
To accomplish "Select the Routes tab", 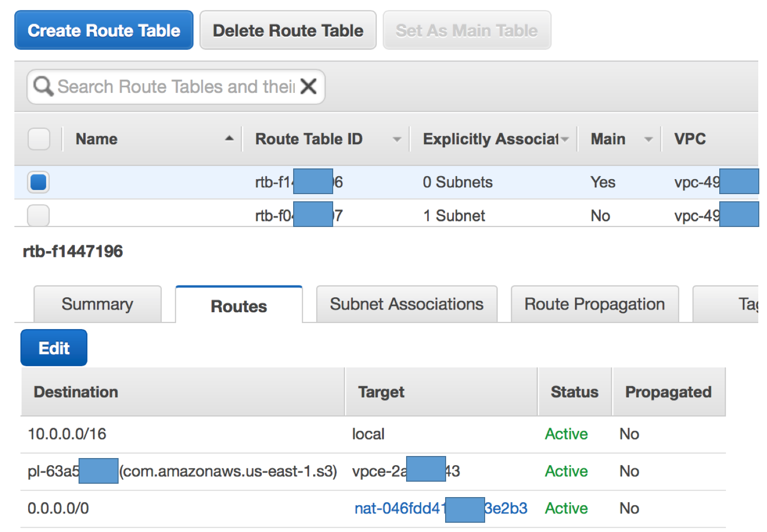I will click(239, 306).
